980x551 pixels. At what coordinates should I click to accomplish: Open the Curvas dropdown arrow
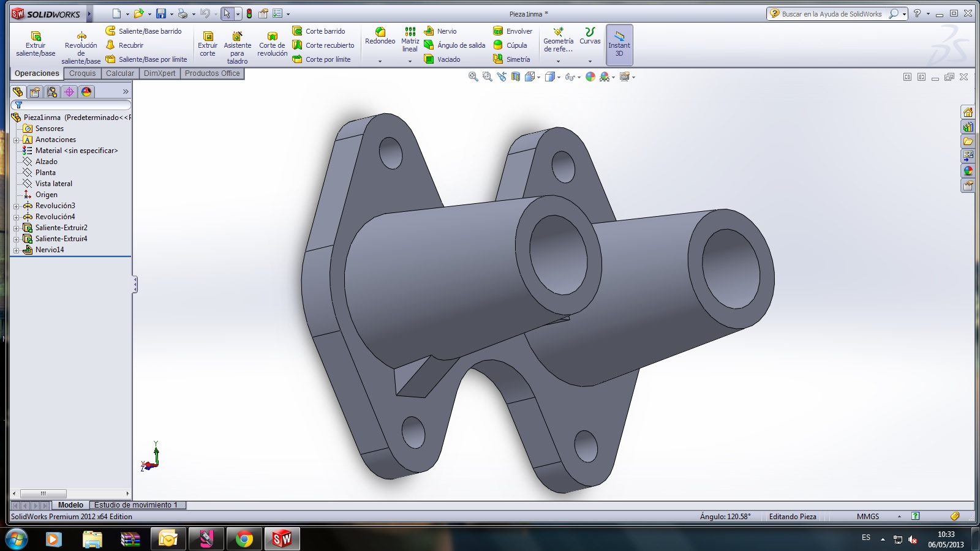590,61
